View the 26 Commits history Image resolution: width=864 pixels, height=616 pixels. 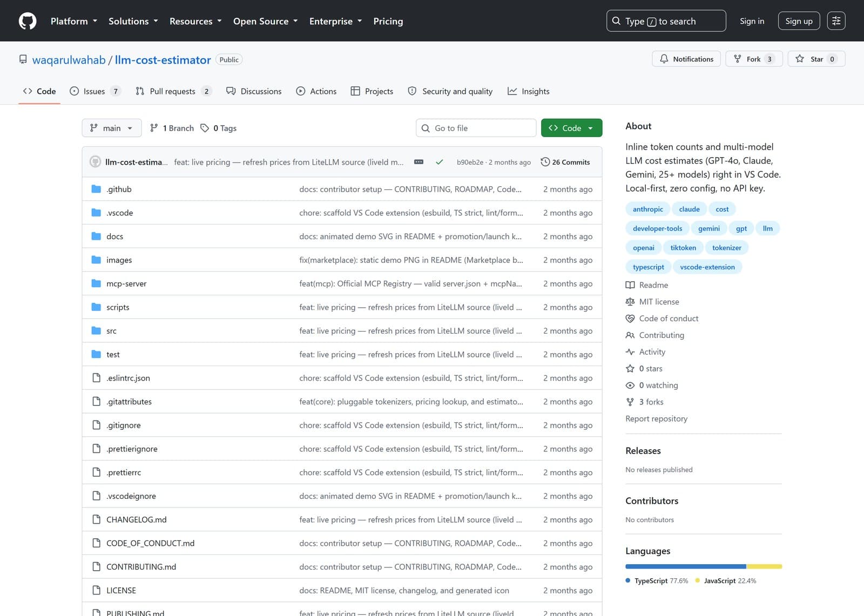tap(565, 162)
